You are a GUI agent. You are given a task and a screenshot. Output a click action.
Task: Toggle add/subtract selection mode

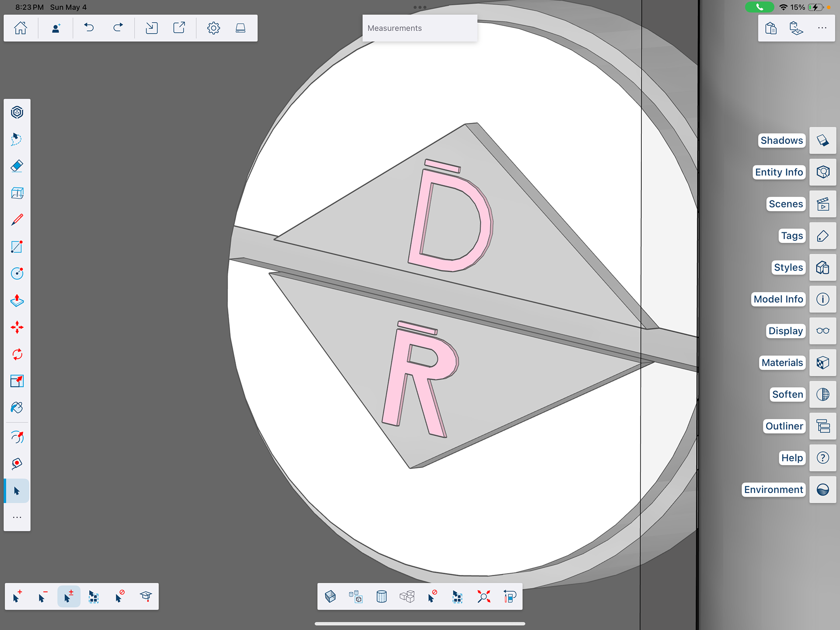pos(69,596)
